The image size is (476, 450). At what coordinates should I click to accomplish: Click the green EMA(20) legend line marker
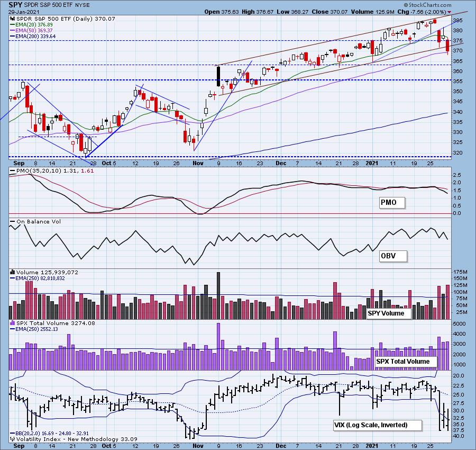tap(13, 24)
